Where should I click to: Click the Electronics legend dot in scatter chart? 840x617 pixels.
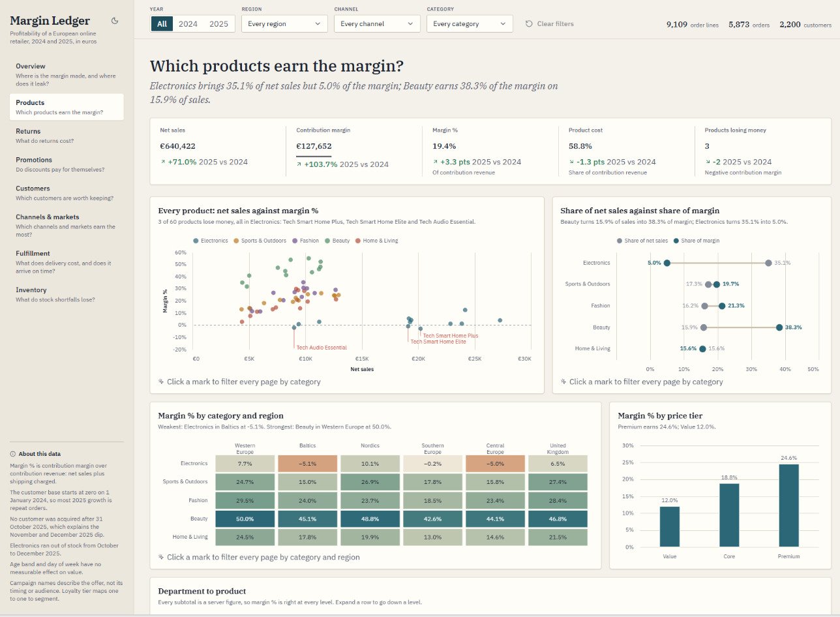pos(196,241)
